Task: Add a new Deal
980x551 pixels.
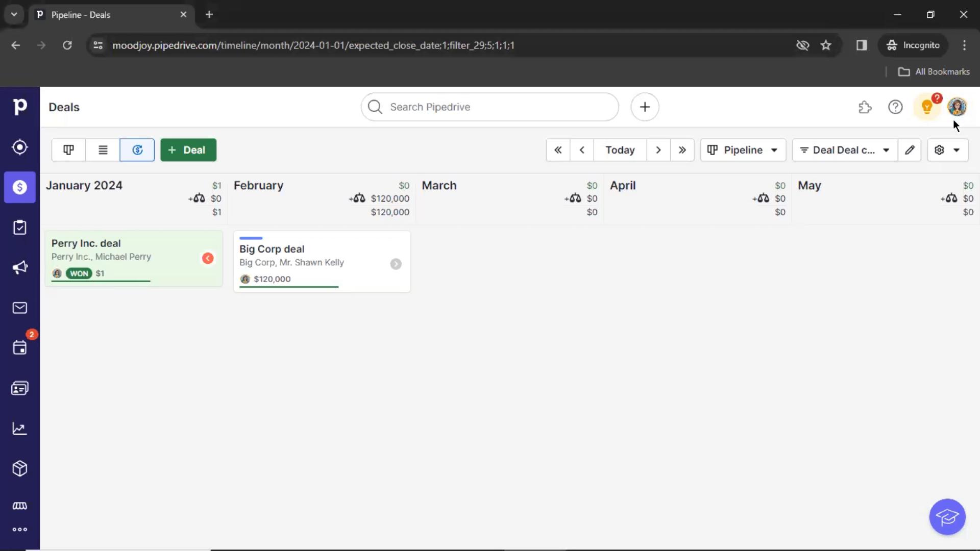Action: pos(188,149)
